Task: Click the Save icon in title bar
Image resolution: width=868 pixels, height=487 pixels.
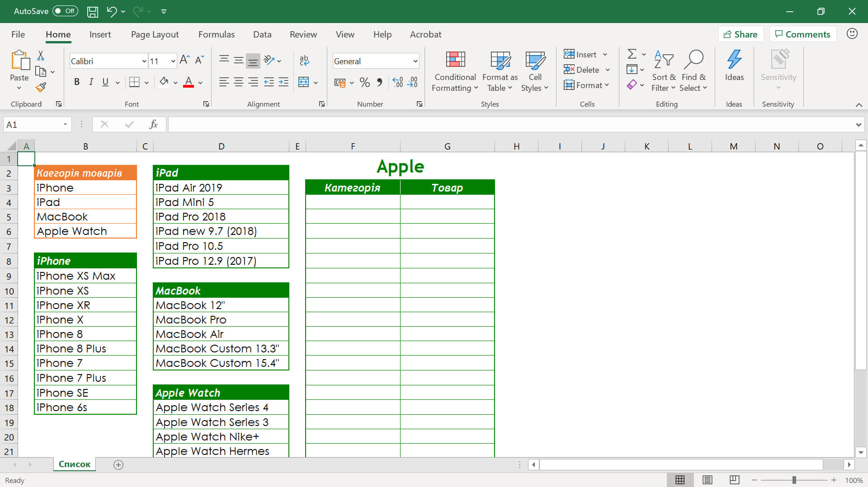Action: (x=93, y=11)
